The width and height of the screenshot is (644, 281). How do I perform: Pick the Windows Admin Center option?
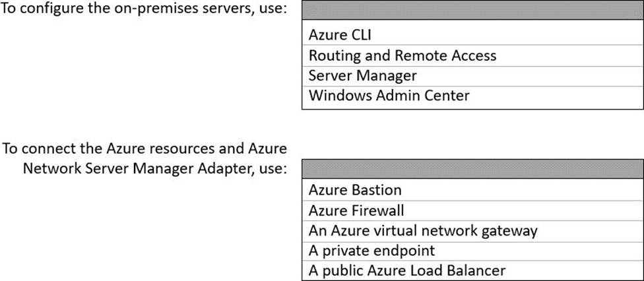(389, 95)
